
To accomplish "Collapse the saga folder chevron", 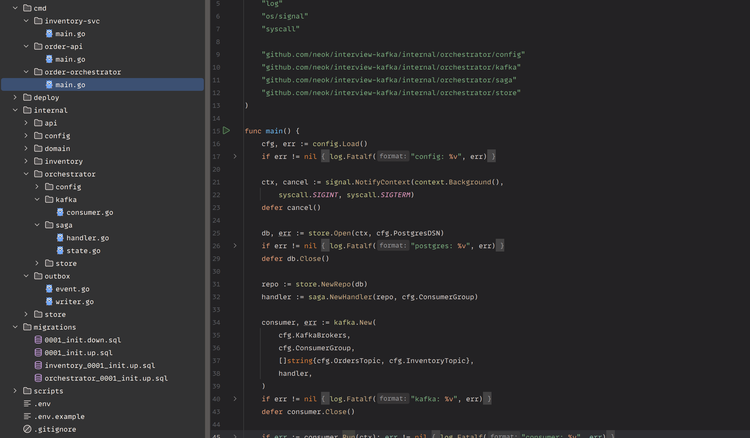I will (x=37, y=225).
